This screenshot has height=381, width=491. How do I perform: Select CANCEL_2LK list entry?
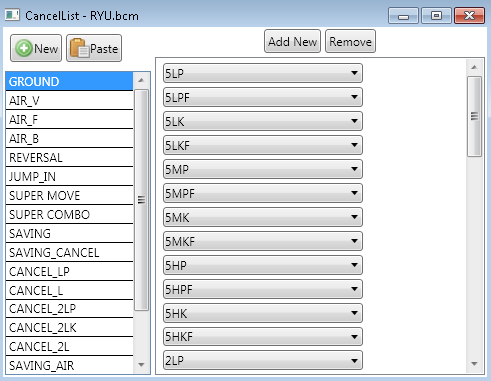tap(69, 327)
